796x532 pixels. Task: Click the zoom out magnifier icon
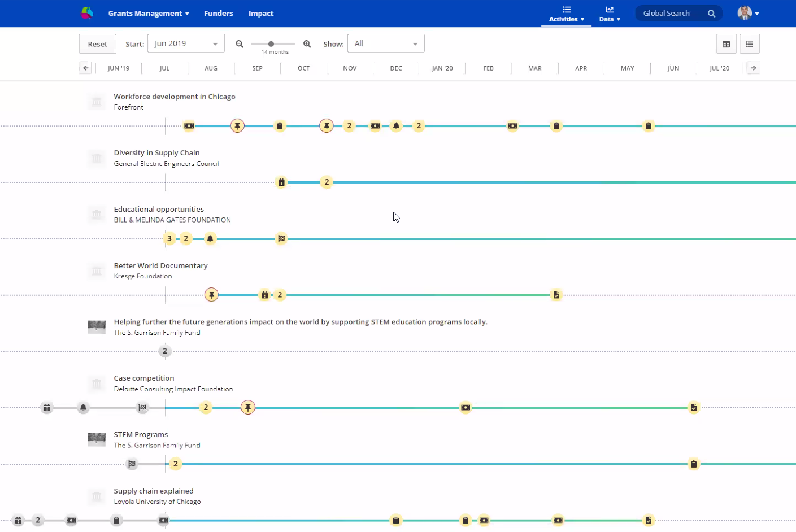[x=240, y=44]
